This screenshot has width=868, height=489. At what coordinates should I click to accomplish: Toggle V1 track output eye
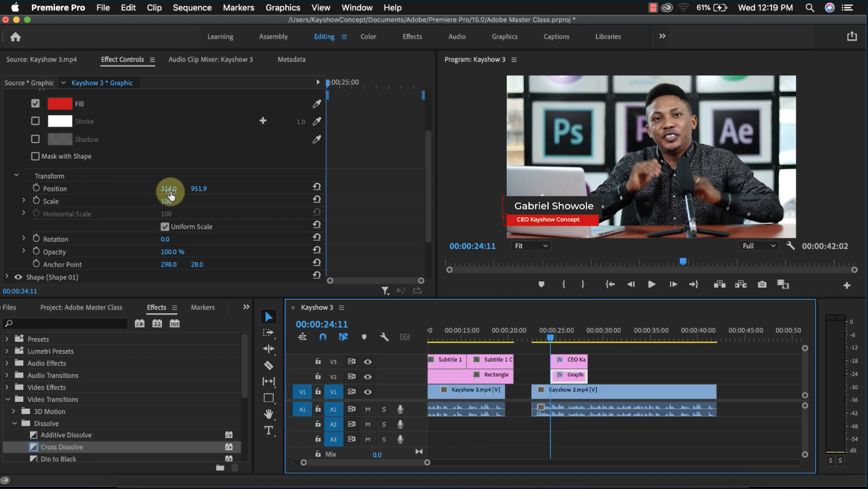(x=367, y=392)
